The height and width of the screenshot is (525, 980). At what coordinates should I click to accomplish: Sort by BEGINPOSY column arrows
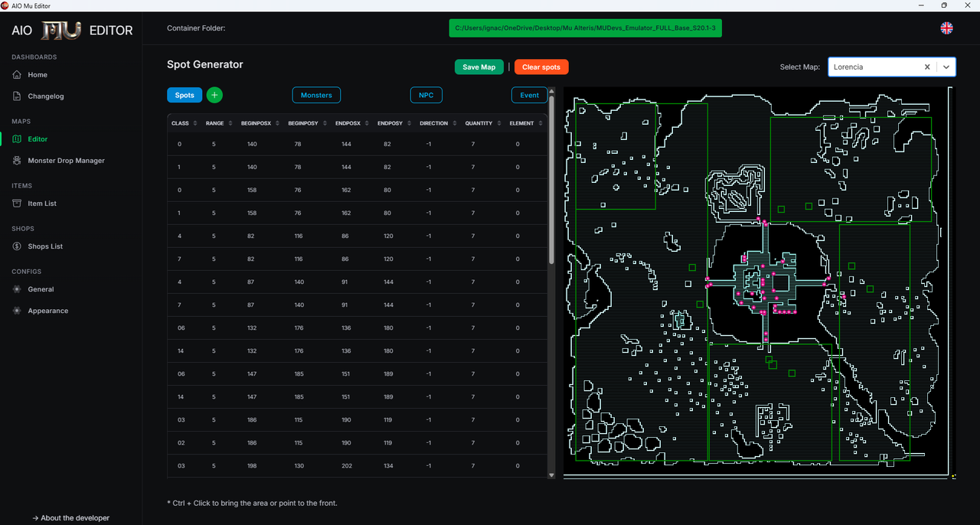tap(324, 123)
